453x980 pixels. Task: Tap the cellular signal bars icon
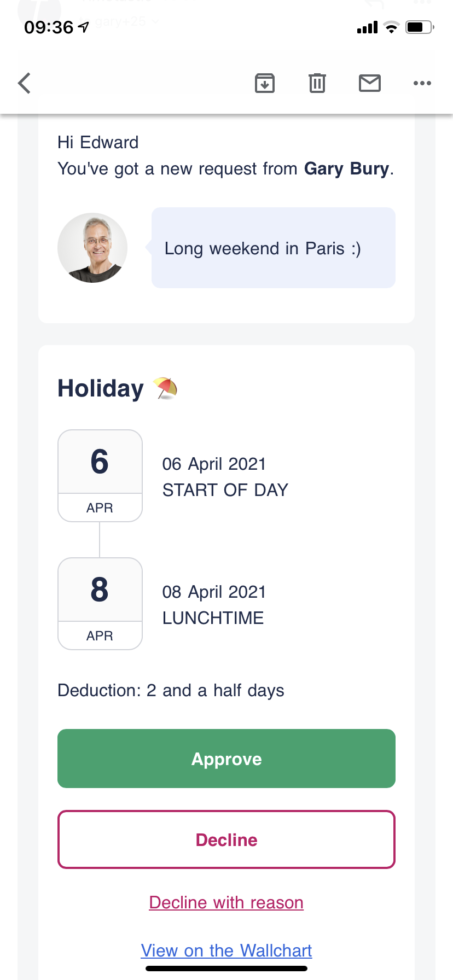click(367, 27)
